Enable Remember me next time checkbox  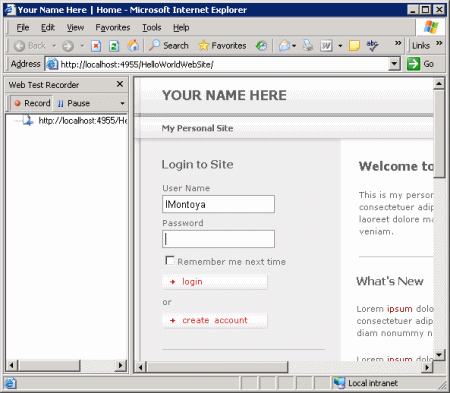click(170, 261)
